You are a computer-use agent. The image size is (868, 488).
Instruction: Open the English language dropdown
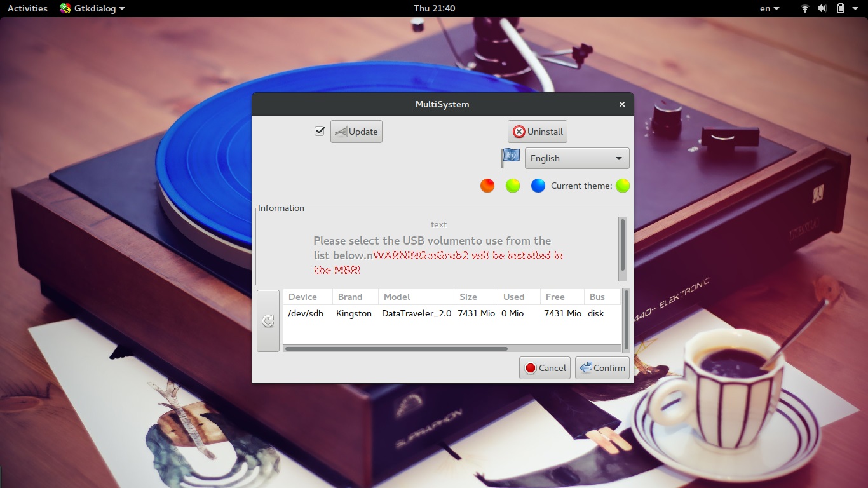click(x=576, y=158)
